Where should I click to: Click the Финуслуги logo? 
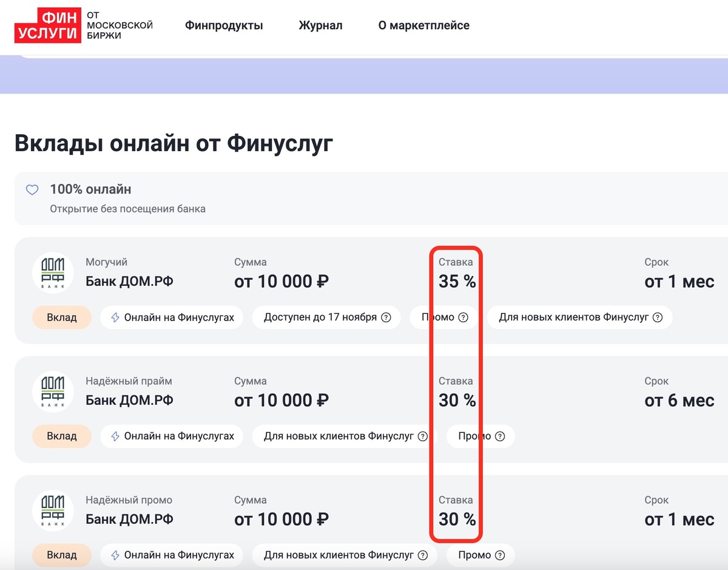[x=83, y=25]
